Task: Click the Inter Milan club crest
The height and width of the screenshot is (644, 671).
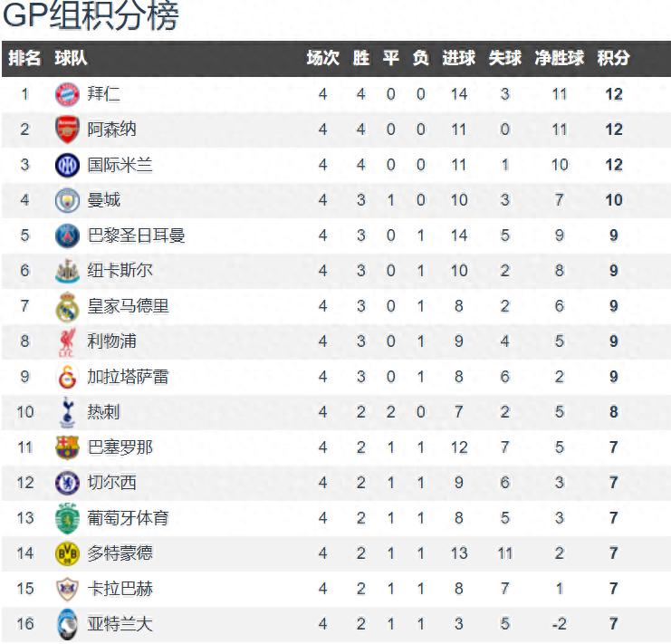Action: [x=68, y=165]
